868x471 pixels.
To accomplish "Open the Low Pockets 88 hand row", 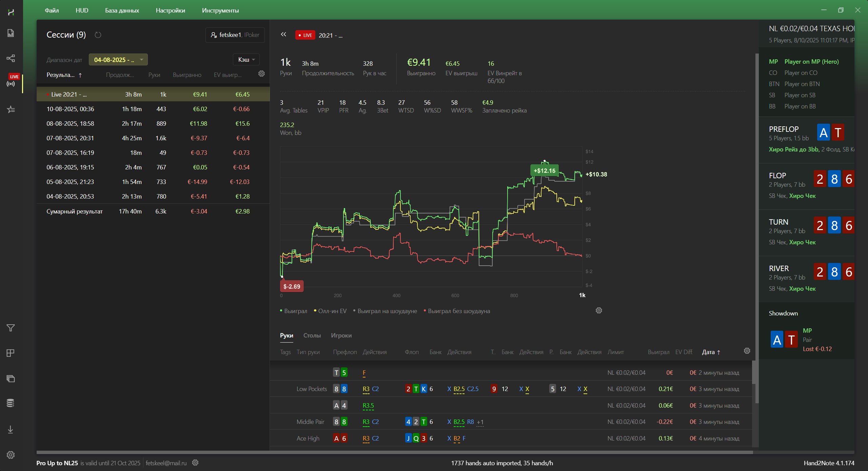I will pos(511,389).
